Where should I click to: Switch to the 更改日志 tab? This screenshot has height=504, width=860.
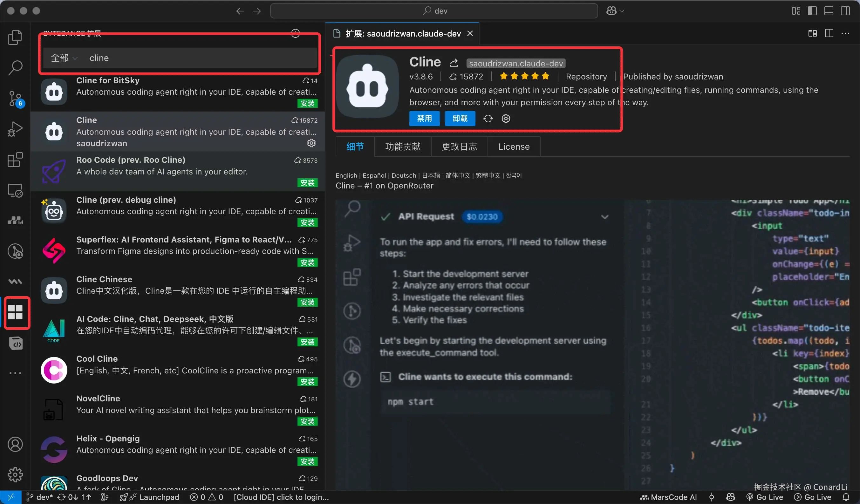[459, 147]
